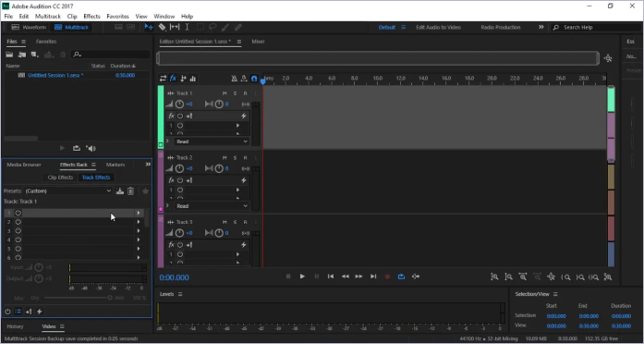
Task: Click the Rewind transport button
Action: pyautogui.click(x=345, y=276)
